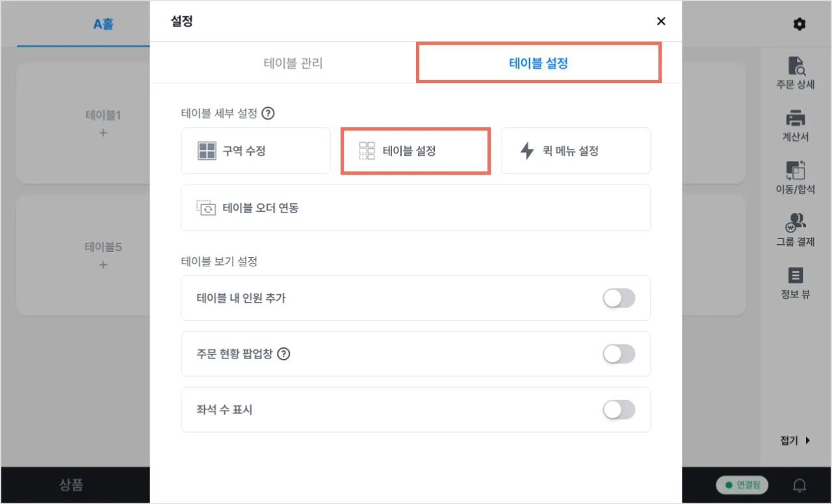Image resolution: width=832 pixels, height=504 pixels.
Task: Enable the 테이블 내 인원 추가 toggle
Action: 618,298
